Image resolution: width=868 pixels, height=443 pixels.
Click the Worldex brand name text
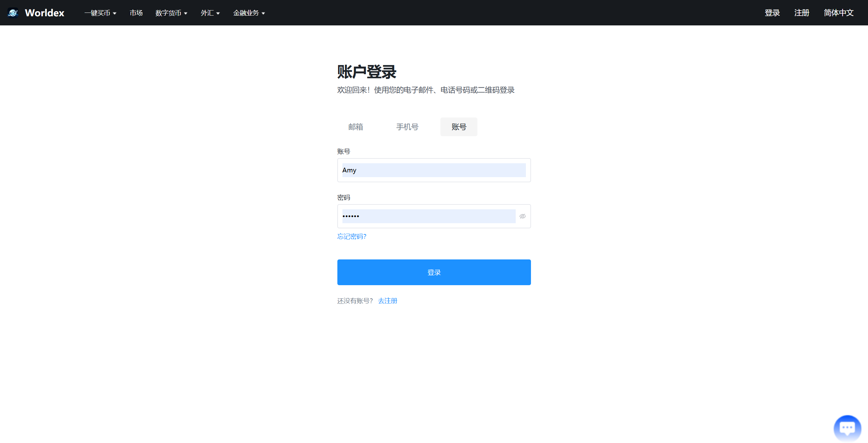44,13
